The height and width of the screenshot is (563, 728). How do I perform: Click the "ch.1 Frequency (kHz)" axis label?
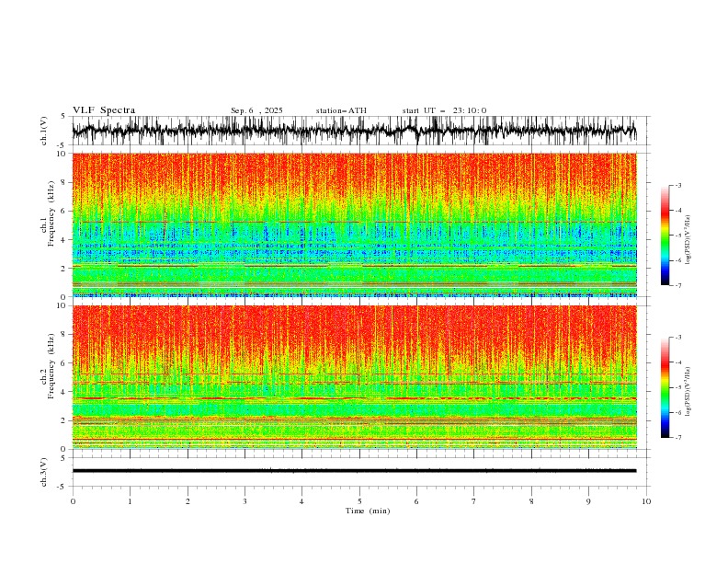[x=48, y=214]
